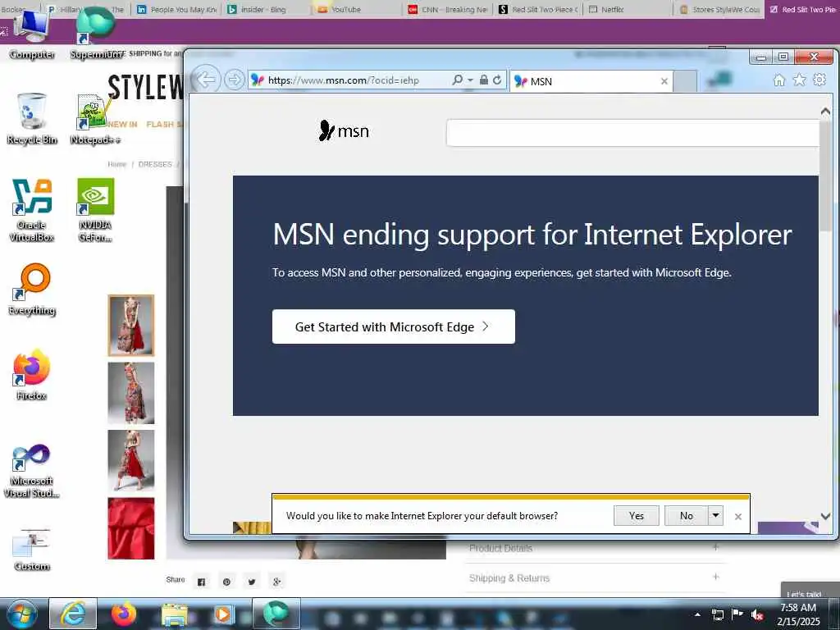The height and width of the screenshot is (630, 840).
Task: Refresh the MSN page
Action: tap(497, 80)
